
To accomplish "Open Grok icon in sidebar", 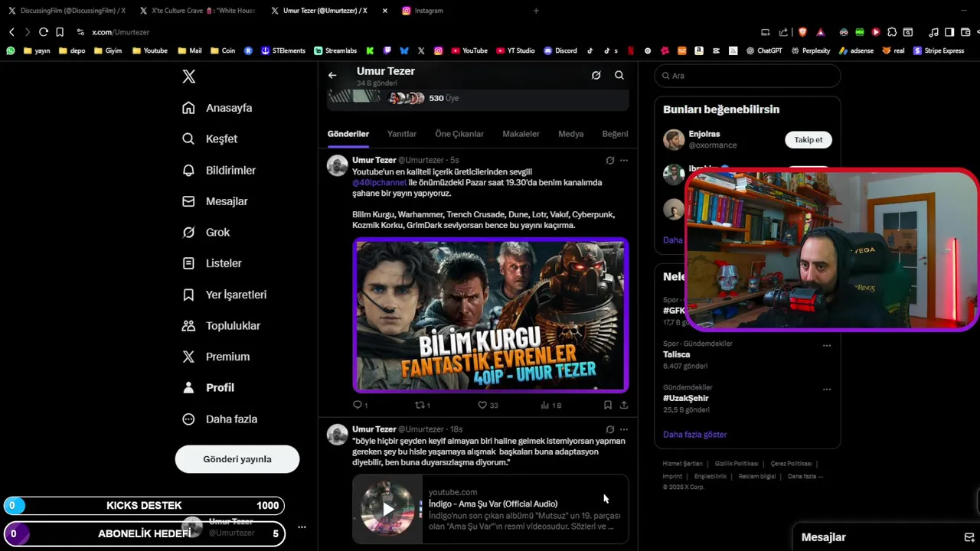I will (x=188, y=232).
